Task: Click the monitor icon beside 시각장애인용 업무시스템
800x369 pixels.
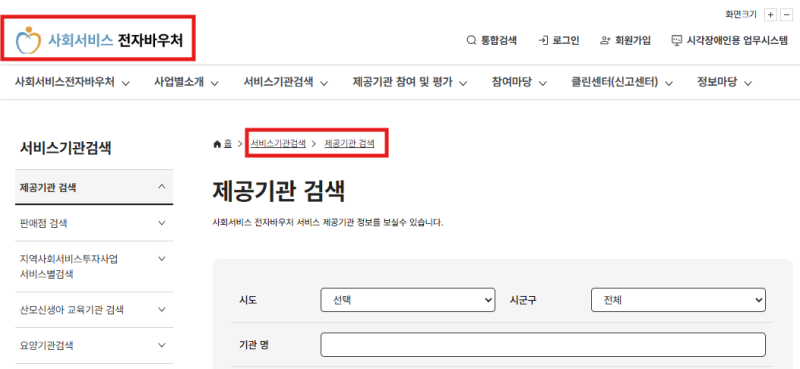Action: pyautogui.click(x=677, y=40)
